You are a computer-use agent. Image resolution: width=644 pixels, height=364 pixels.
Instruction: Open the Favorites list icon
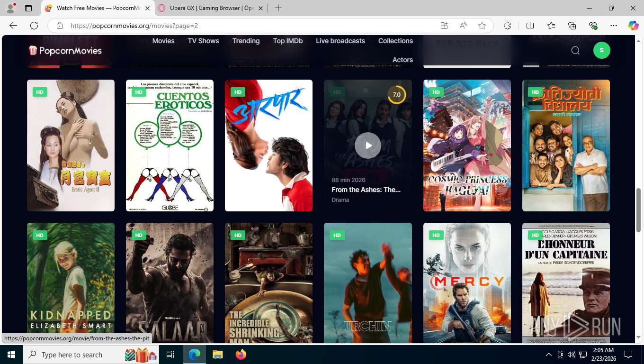pos(551,26)
